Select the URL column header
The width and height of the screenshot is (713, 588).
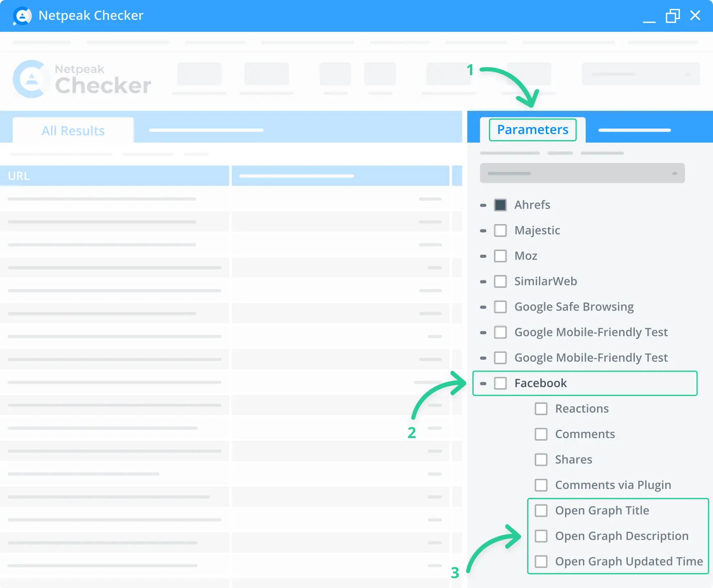point(114,176)
